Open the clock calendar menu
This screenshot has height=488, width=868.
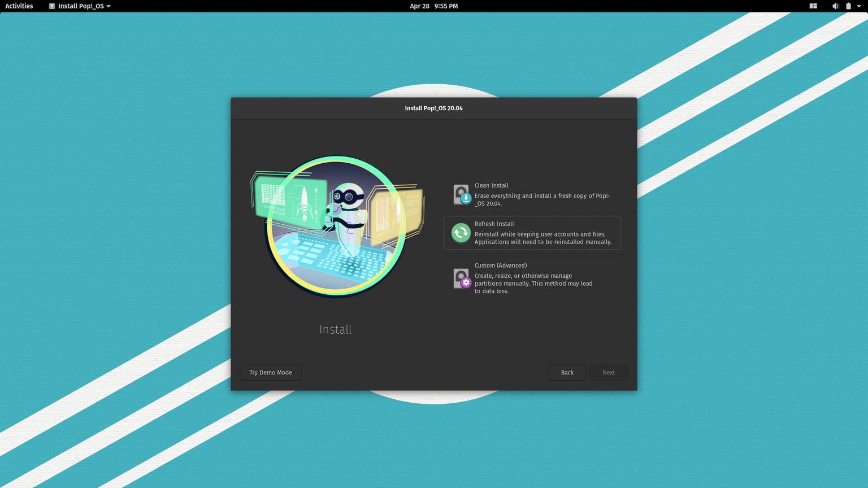(x=433, y=6)
